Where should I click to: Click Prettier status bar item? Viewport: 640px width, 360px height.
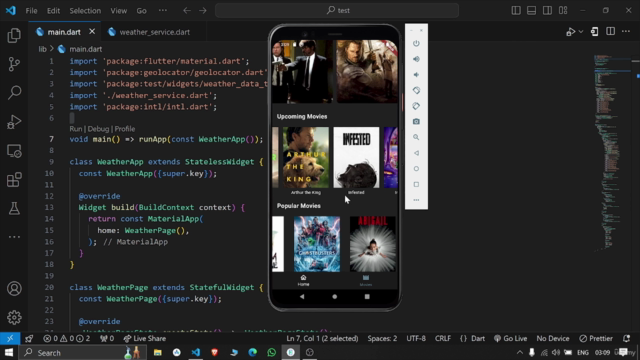[x=596, y=338]
